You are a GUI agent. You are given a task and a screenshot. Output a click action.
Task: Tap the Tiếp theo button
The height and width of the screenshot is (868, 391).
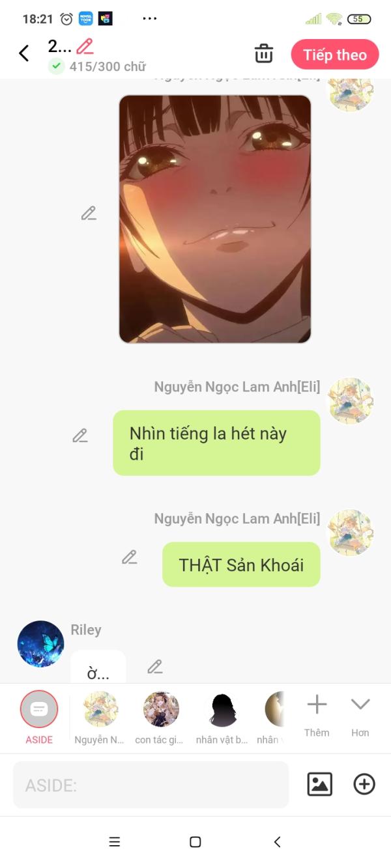[x=335, y=55]
